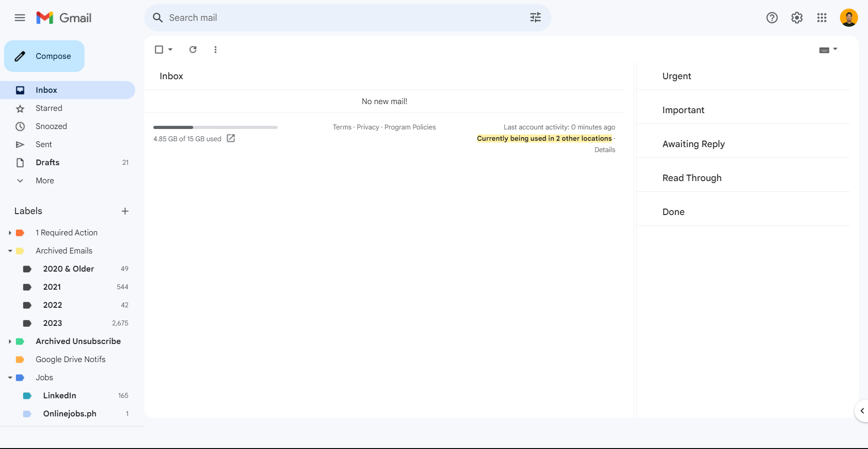868x449 pixels.
Task: Open the select dropdown arrow beside checkbox
Action: click(x=171, y=49)
